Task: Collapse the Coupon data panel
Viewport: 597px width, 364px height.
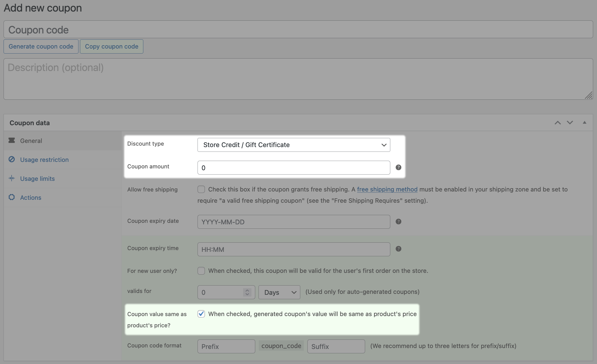Action: (584, 122)
